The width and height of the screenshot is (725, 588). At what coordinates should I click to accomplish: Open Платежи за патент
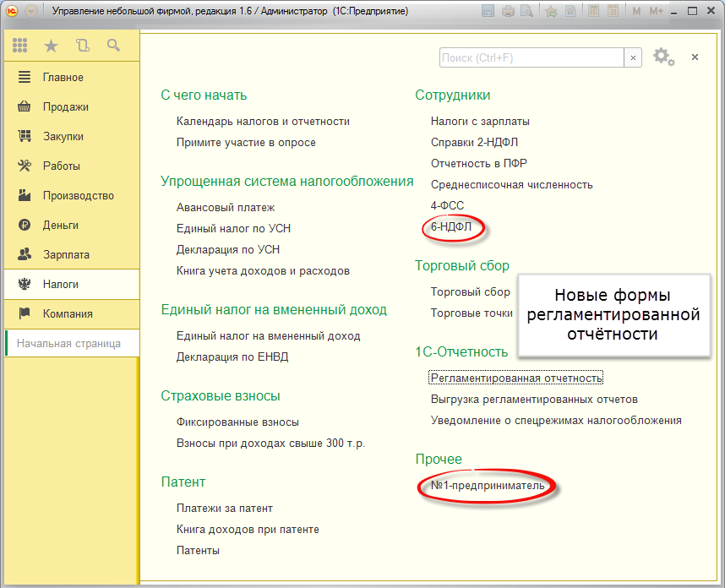pyautogui.click(x=225, y=508)
